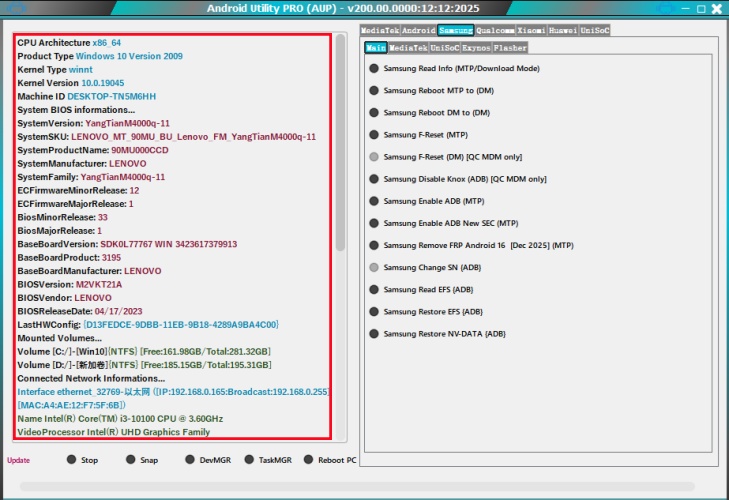Viewport: 729px width, 500px height.
Task: Click the Machine ID DESKTOP-TN5M6HH line
Action: (x=86, y=96)
